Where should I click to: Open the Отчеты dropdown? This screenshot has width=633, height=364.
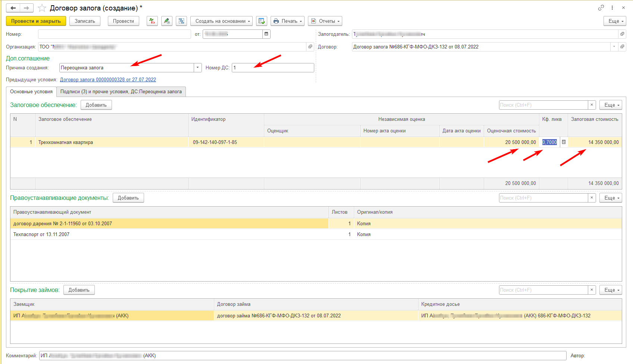[x=325, y=21]
